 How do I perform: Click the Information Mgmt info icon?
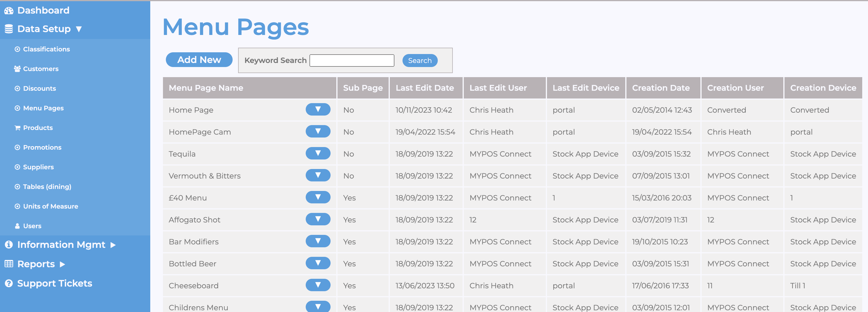pos(9,245)
